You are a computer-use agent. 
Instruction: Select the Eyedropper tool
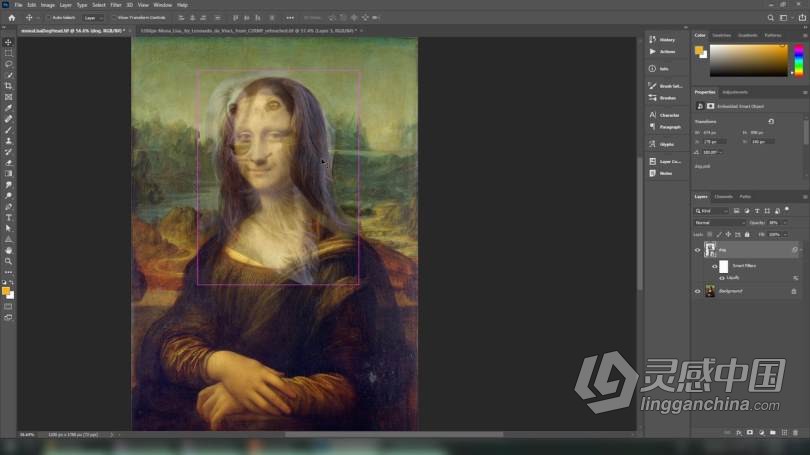[8, 108]
